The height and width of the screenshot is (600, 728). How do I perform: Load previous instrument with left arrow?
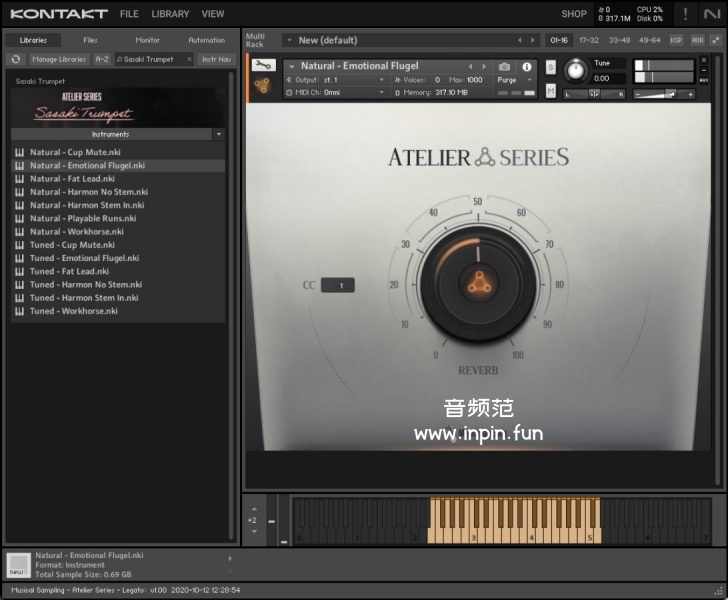coord(470,66)
